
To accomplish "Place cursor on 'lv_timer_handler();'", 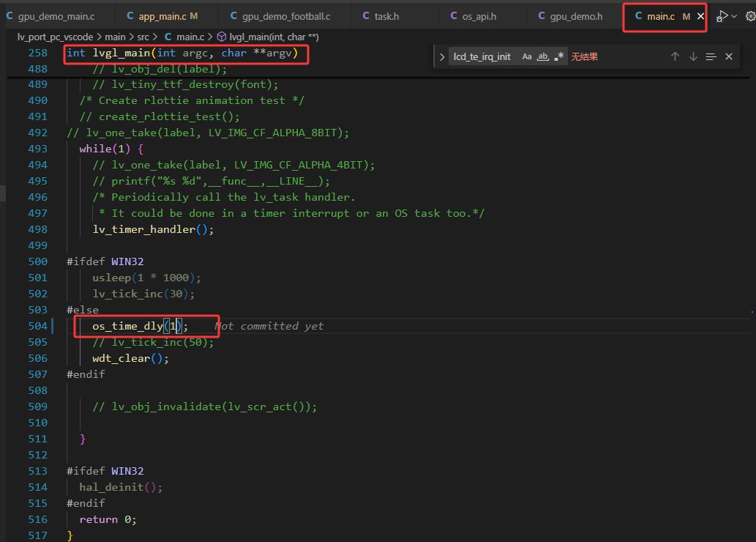I will pos(153,229).
